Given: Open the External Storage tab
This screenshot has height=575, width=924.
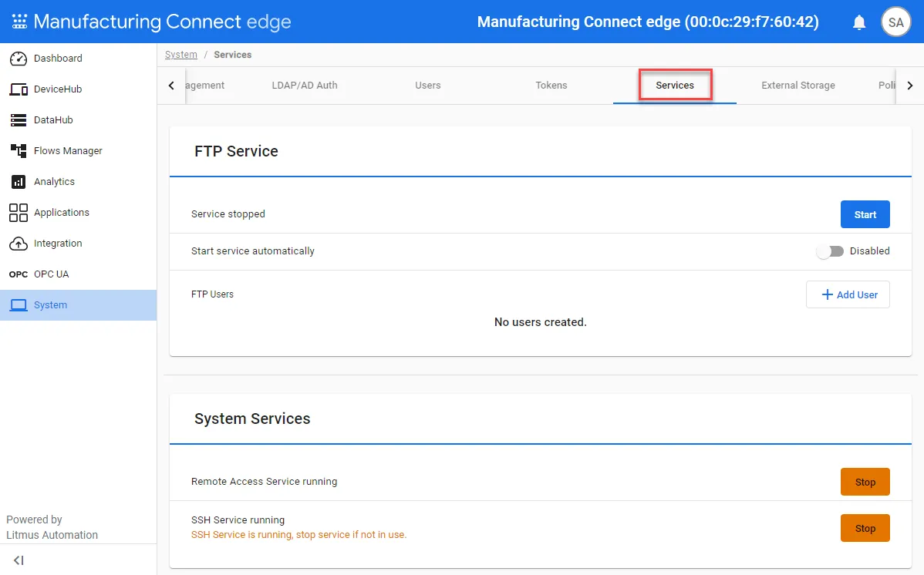Looking at the screenshot, I should click(x=798, y=86).
